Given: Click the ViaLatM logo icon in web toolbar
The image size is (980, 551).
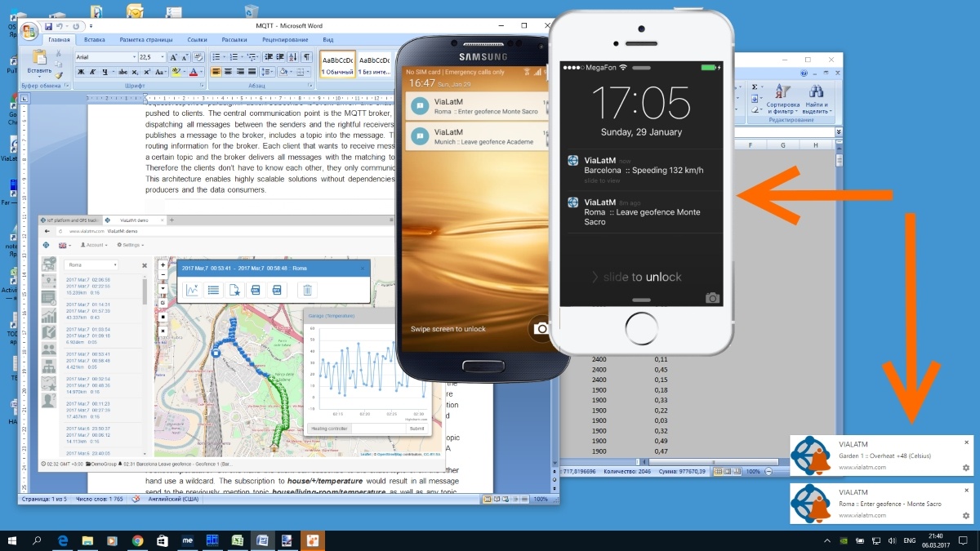Looking at the screenshot, I should pos(46,245).
